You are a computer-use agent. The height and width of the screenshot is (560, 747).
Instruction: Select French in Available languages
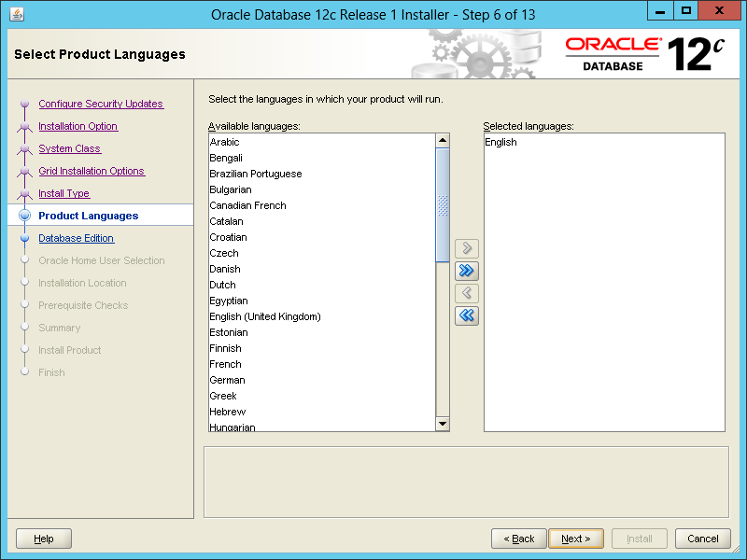[322, 364]
